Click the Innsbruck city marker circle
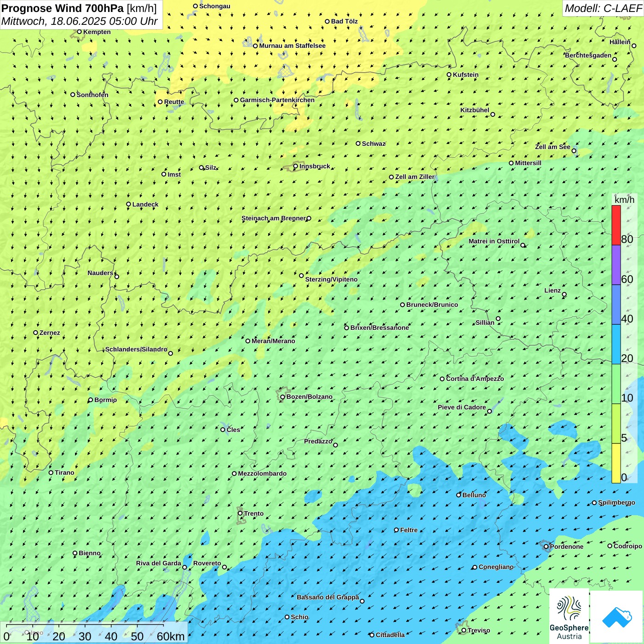This screenshot has width=644, height=644. [295, 167]
